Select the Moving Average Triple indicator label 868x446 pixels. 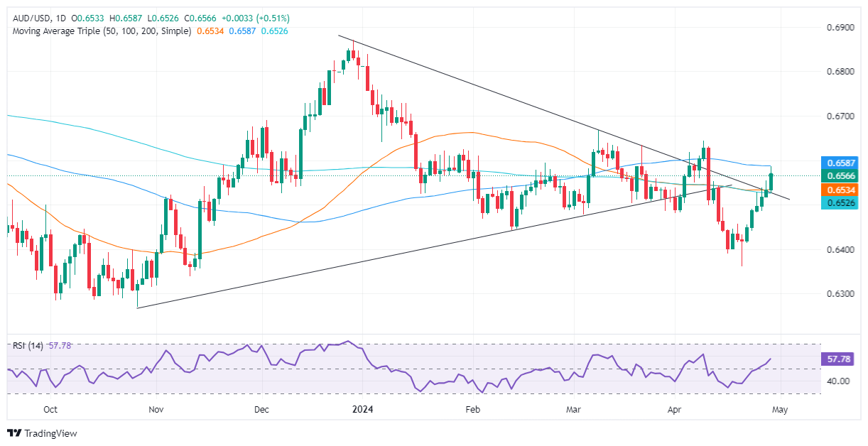(99, 31)
